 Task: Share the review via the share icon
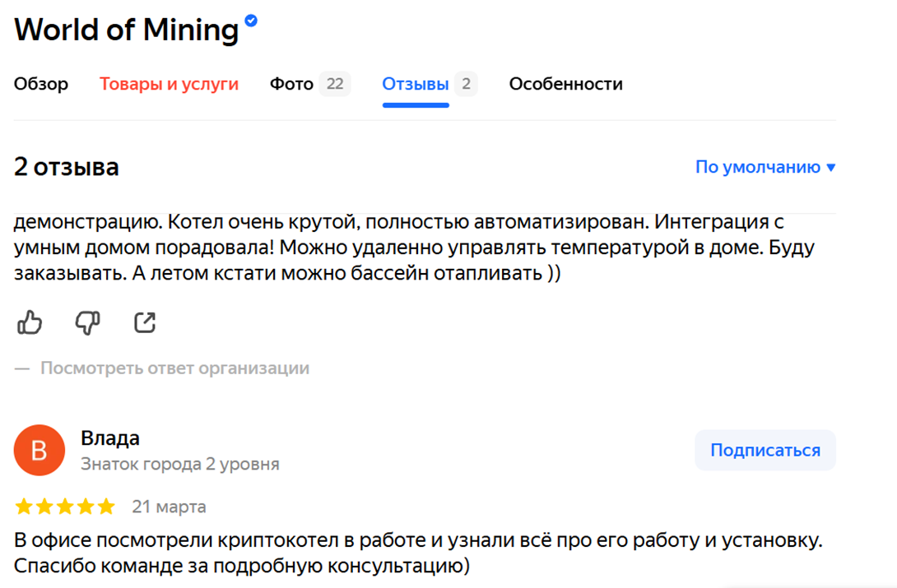pyautogui.click(x=145, y=323)
